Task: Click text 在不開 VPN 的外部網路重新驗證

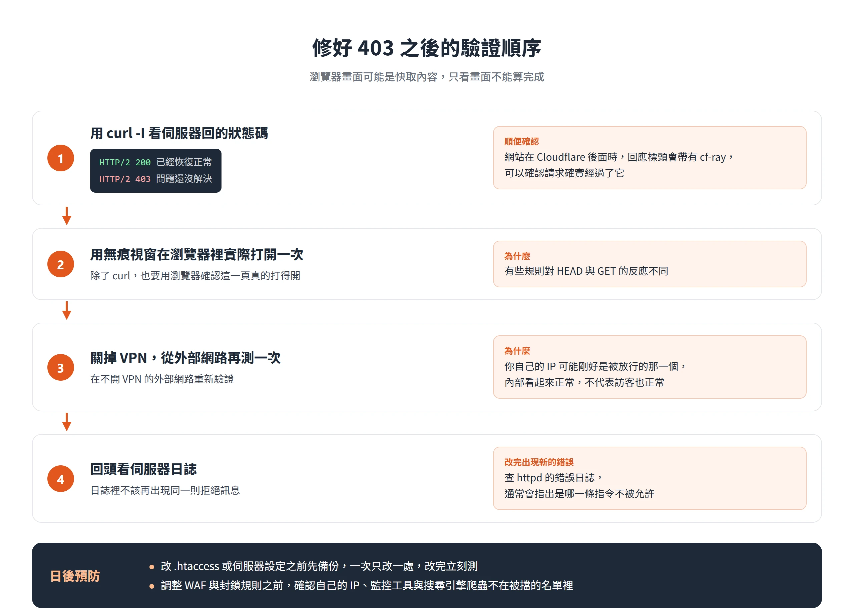Action: (x=162, y=379)
